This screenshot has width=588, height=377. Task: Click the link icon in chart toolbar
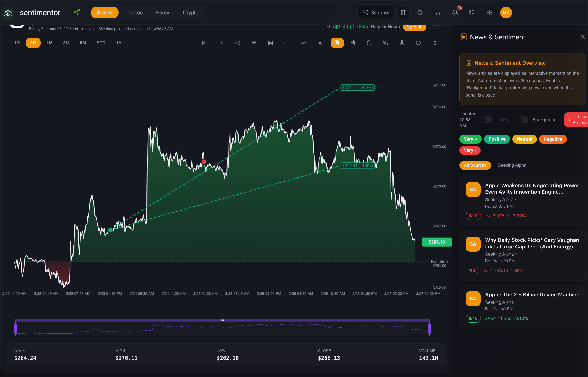coord(287,43)
